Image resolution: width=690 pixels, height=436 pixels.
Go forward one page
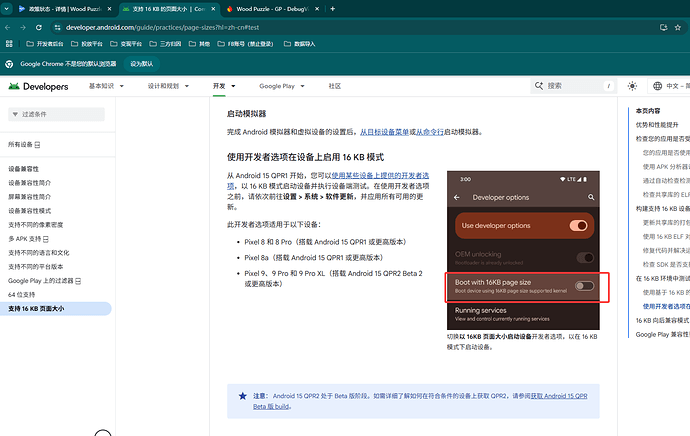23,27
